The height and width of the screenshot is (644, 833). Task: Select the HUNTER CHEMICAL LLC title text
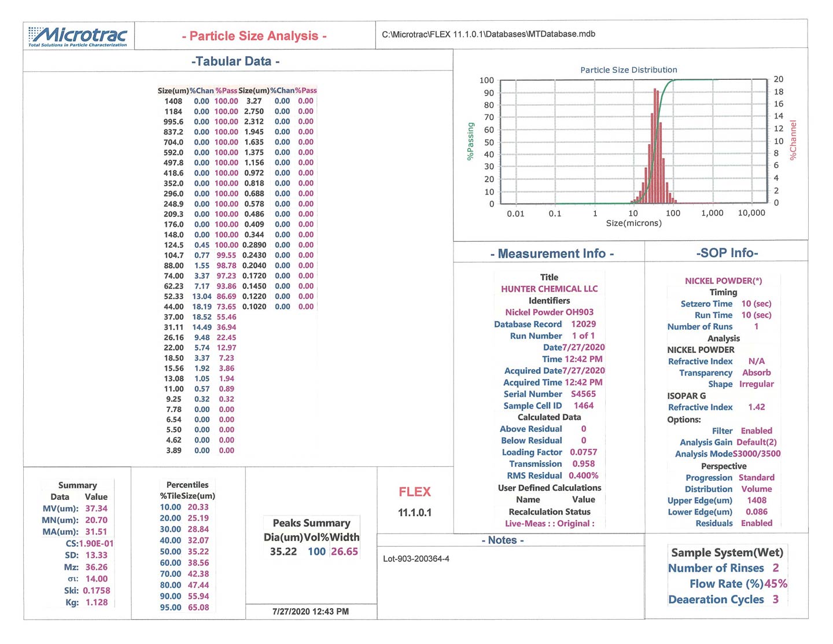tap(549, 289)
